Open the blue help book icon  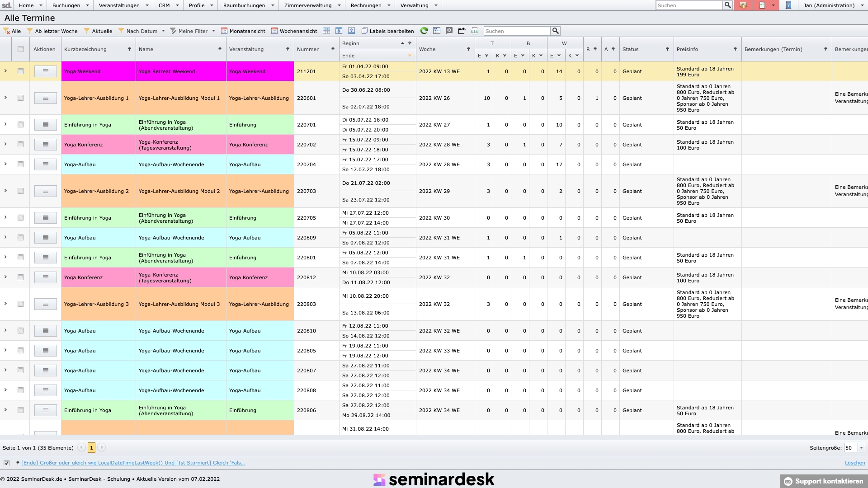788,5
